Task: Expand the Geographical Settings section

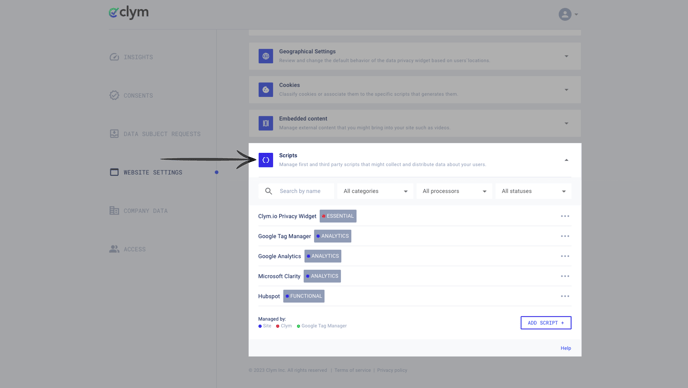Action: (566, 56)
